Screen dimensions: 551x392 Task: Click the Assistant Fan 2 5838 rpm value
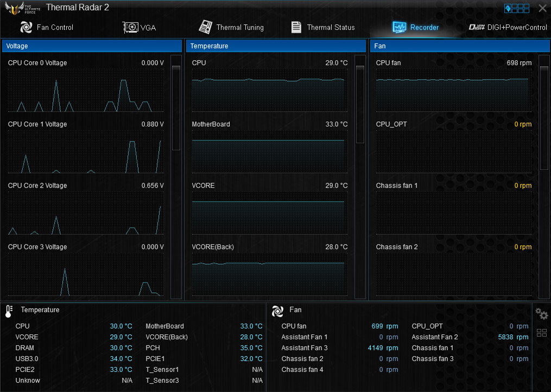pyautogui.click(x=513, y=337)
